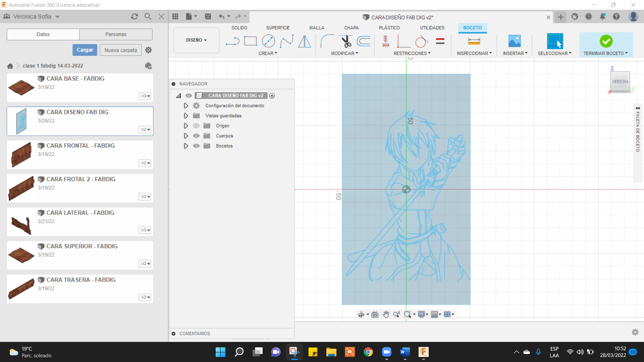Hide the Bocetos folder
Image resolution: width=644 pixels, height=362 pixels.
coord(196,146)
